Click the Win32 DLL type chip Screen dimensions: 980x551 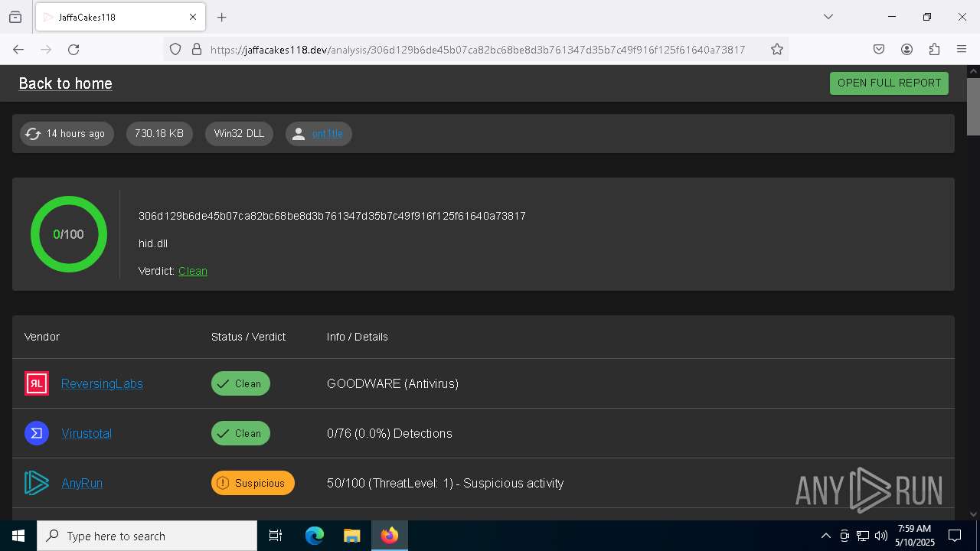(239, 133)
